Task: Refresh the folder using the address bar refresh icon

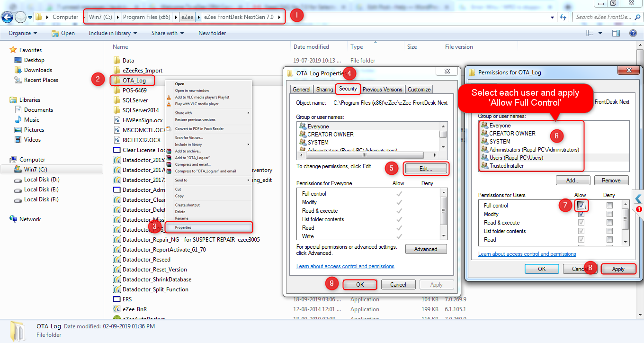Action: click(x=563, y=17)
